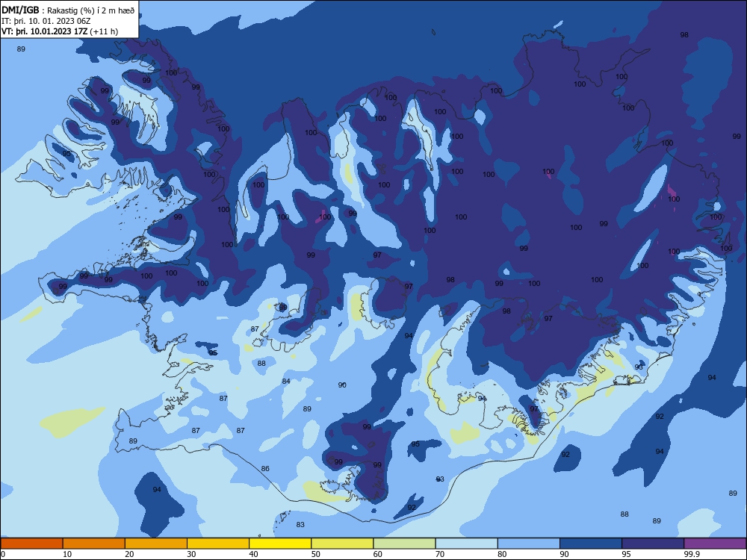This screenshot has width=747, height=560.
Task: Click the 0–10 dark orange legend swatch
Action: click(x=31, y=544)
